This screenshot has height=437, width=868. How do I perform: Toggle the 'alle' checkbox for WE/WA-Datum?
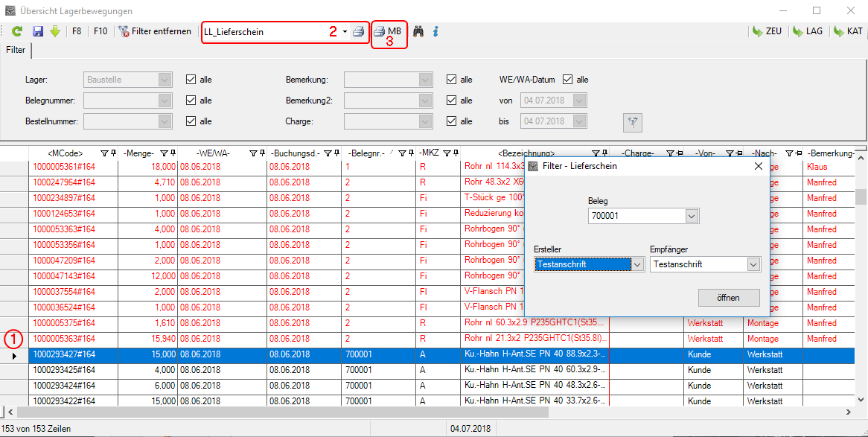(568, 80)
